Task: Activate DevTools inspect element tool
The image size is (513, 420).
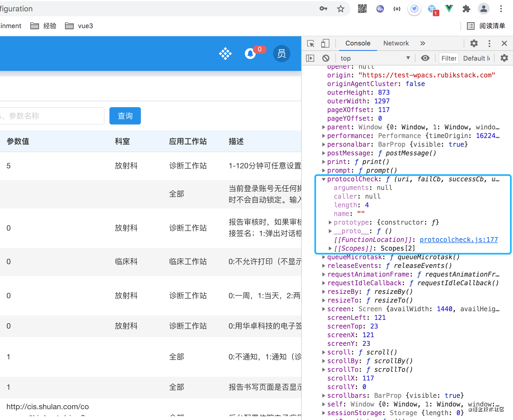Action: pyautogui.click(x=311, y=43)
